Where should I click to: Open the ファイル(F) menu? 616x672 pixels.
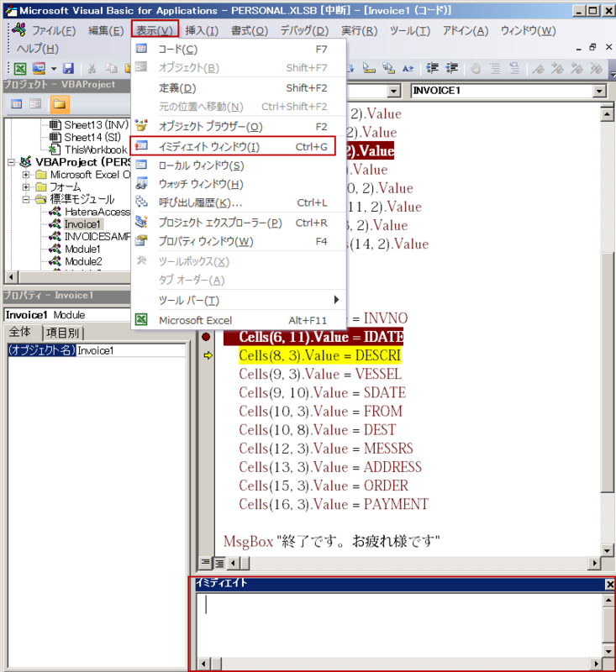coord(54,31)
